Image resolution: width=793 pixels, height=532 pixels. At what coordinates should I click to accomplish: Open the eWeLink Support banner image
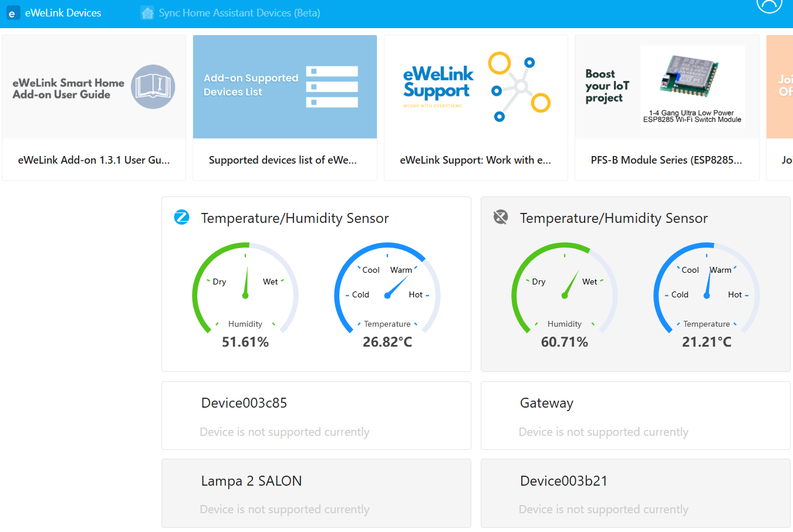click(476, 87)
